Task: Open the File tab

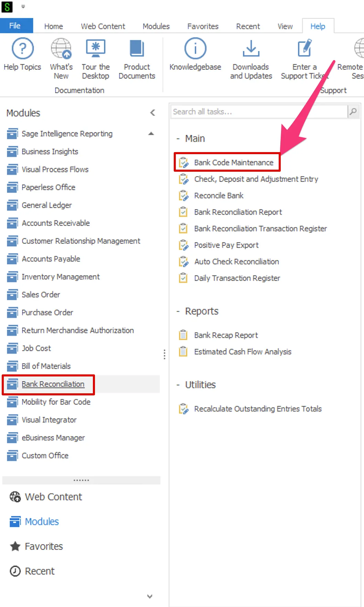Action: click(17, 26)
